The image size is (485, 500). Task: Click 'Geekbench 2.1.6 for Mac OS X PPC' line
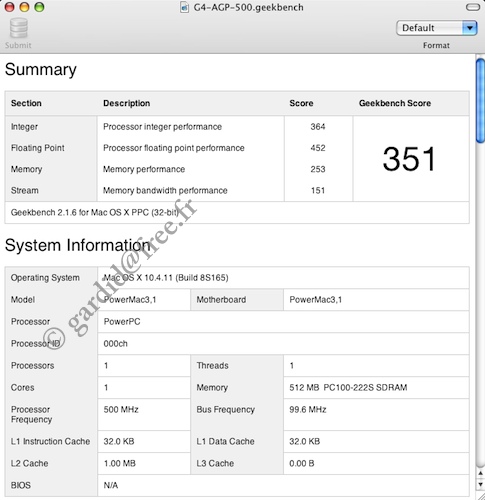(x=95, y=212)
